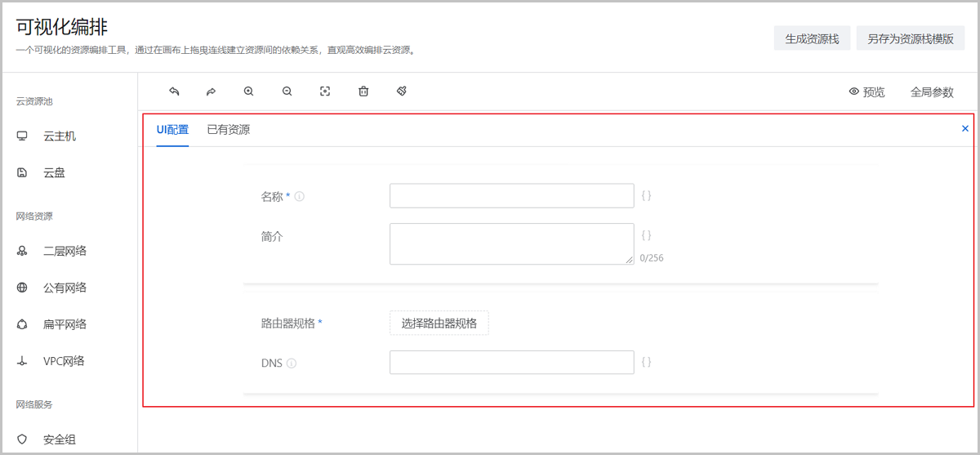Switch to the 已有资源 tab
The width and height of the screenshot is (980, 455).
(x=229, y=130)
